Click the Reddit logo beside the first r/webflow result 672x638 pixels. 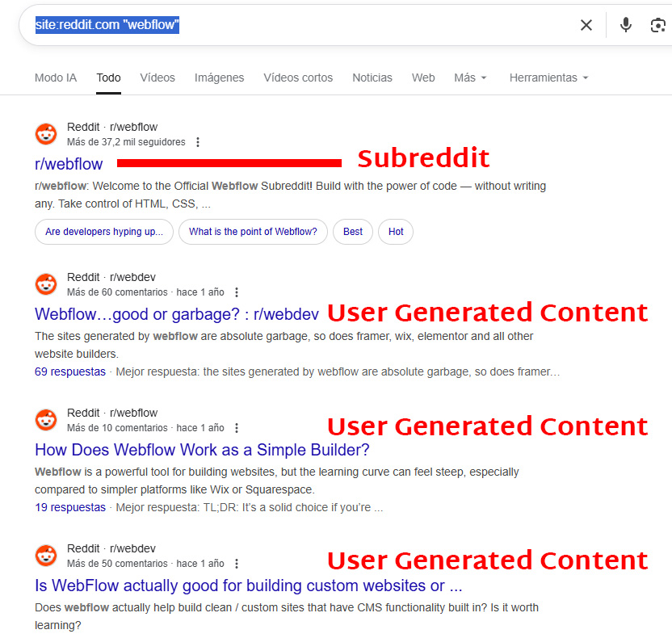click(46, 134)
